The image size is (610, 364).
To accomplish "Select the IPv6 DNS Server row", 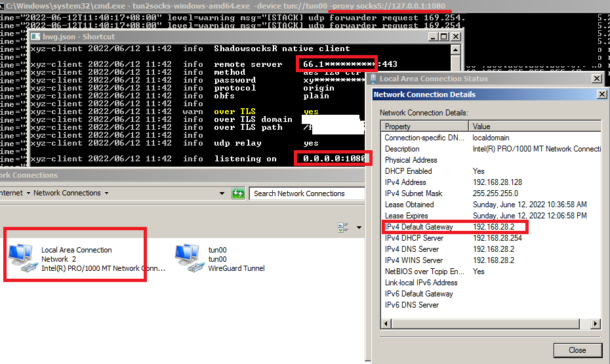I will [x=491, y=305].
